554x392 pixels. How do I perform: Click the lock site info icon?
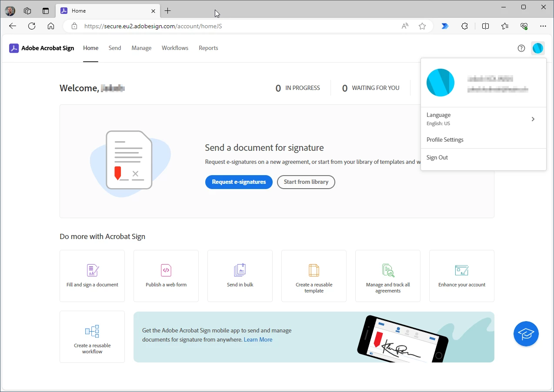click(x=74, y=26)
